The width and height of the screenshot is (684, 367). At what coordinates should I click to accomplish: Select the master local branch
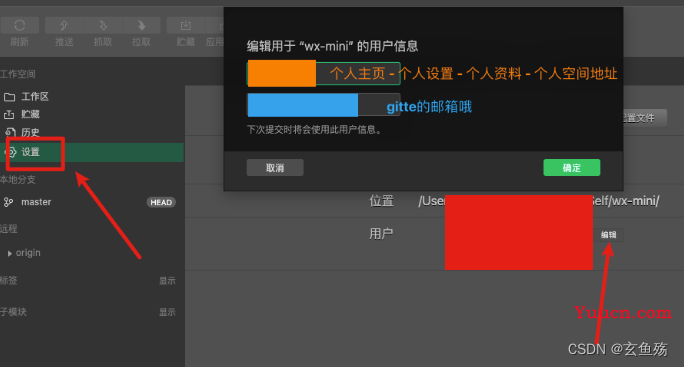[x=36, y=202]
